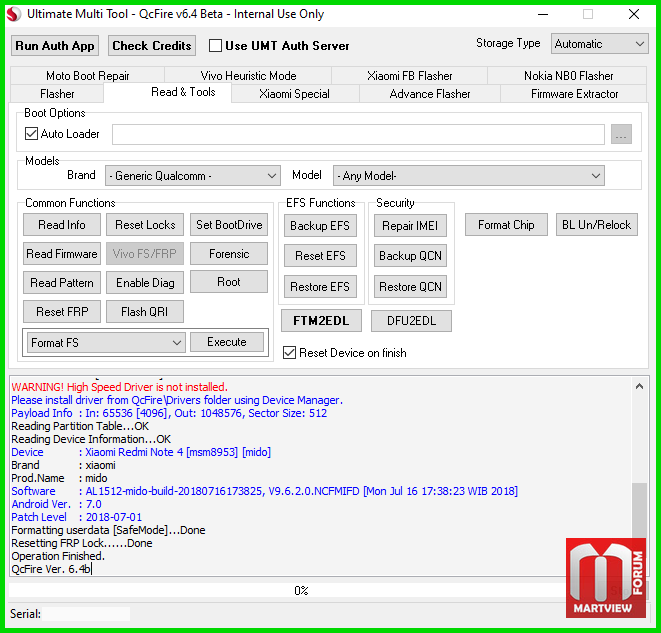The image size is (661, 633).
Task: Click the Reset FRP button
Action: 62,311
